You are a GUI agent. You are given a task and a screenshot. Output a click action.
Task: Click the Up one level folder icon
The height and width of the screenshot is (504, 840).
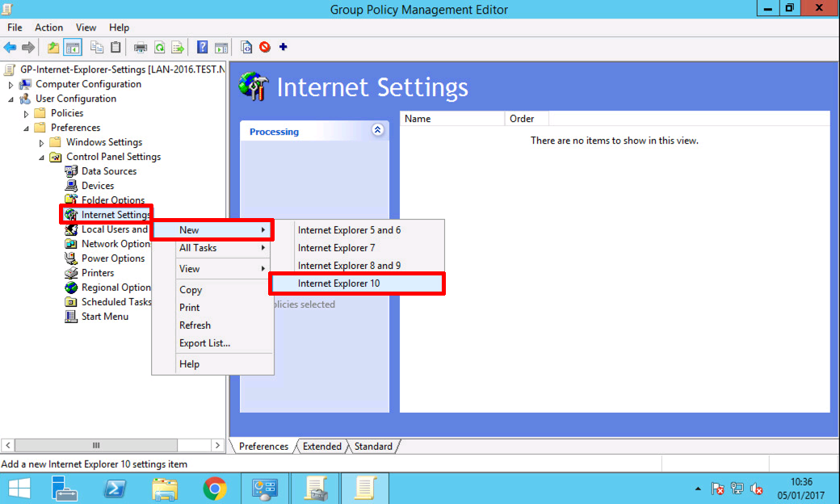53,47
